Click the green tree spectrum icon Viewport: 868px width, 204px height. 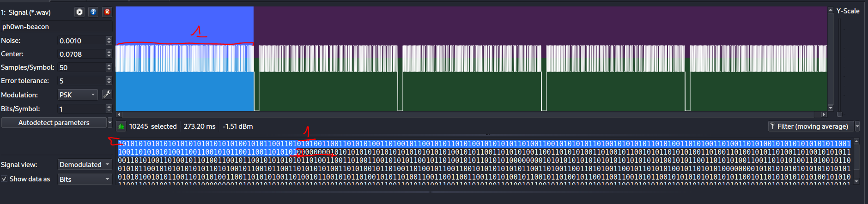[121, 126]
